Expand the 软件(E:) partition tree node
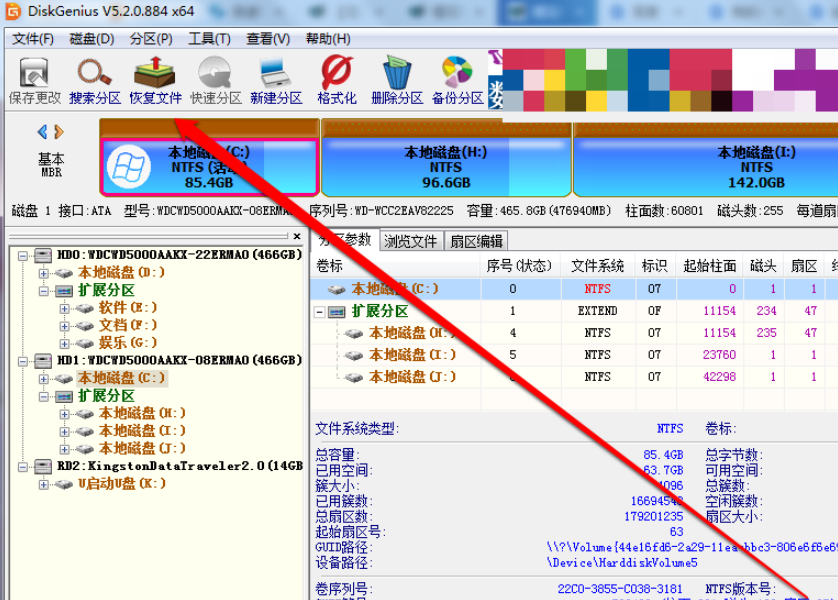This screenshot has width=838, height=600. (64, 308)
